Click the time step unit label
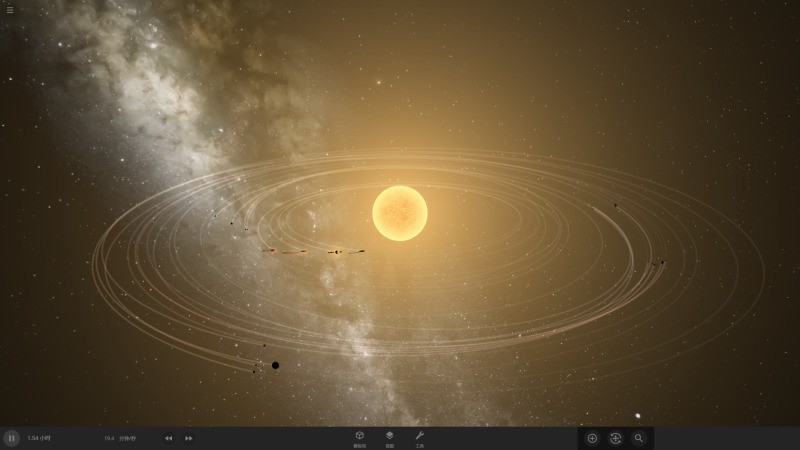This screenshot has width=800, height=450. (x=127, y=438)
